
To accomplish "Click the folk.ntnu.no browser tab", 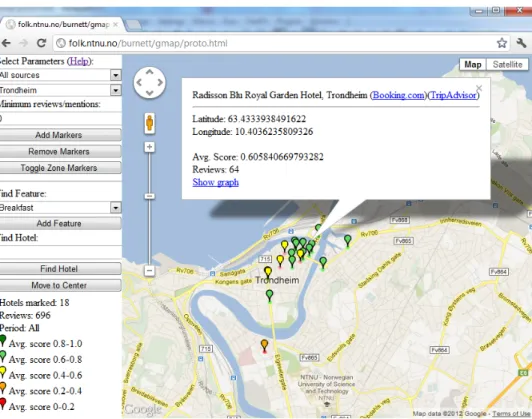I will coord(63,24).
